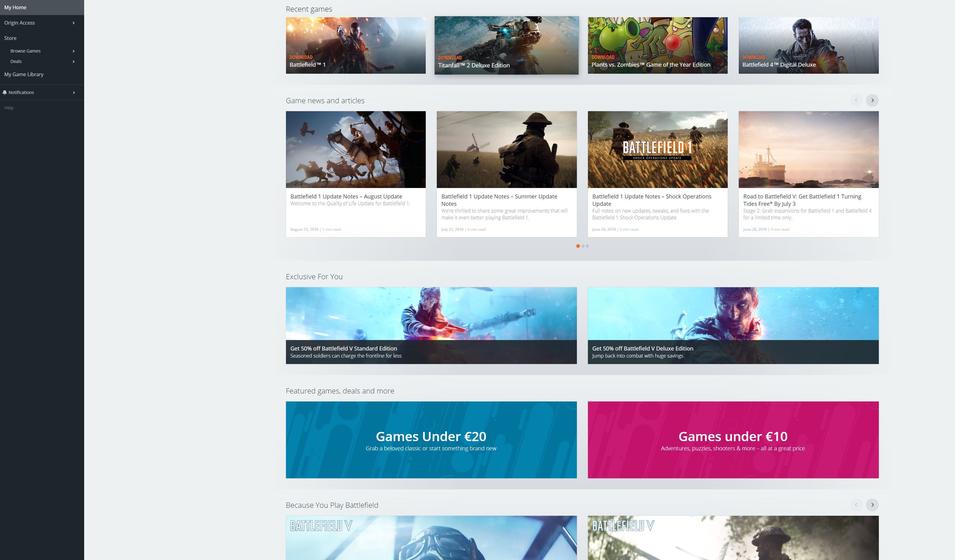
Task: Previous arrow in Because You Play Battlefield
Action: point(856,505)
